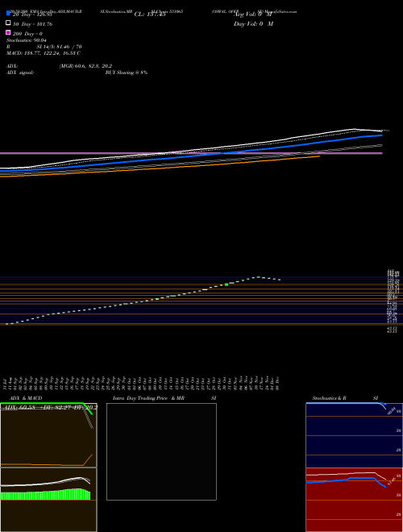The height and width of the screenshot is (532, 403).
Task: Click the green MACD histogram bars
Action: pos(45,494)
